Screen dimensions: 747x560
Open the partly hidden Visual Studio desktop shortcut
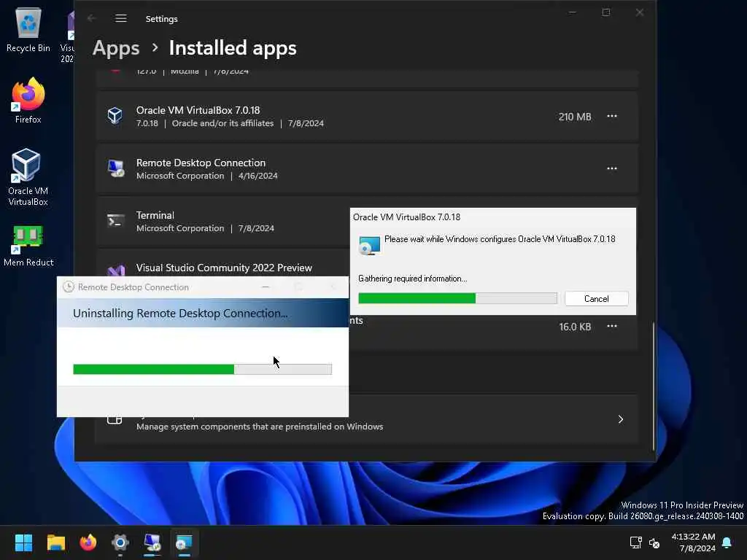(x=68, y=35)
